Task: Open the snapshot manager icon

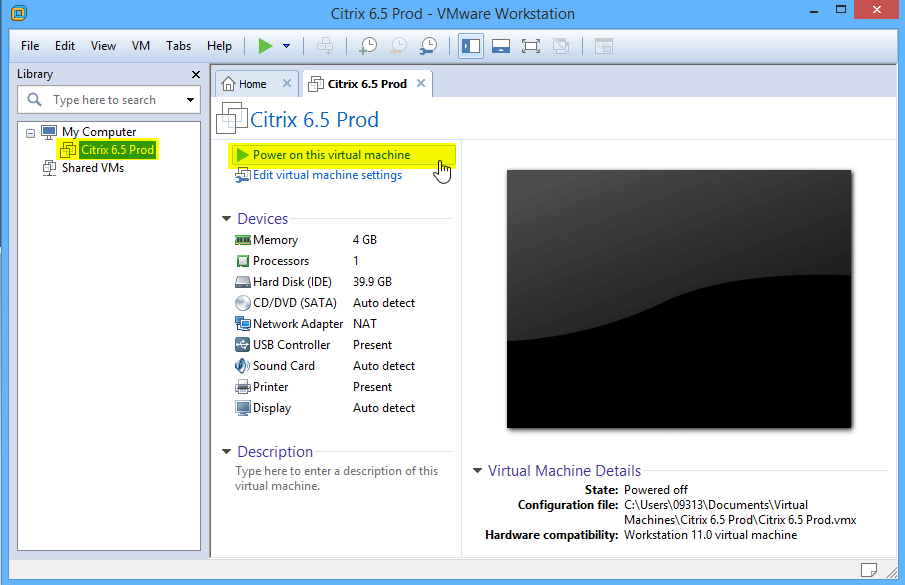Action: (x=428, y=46)
